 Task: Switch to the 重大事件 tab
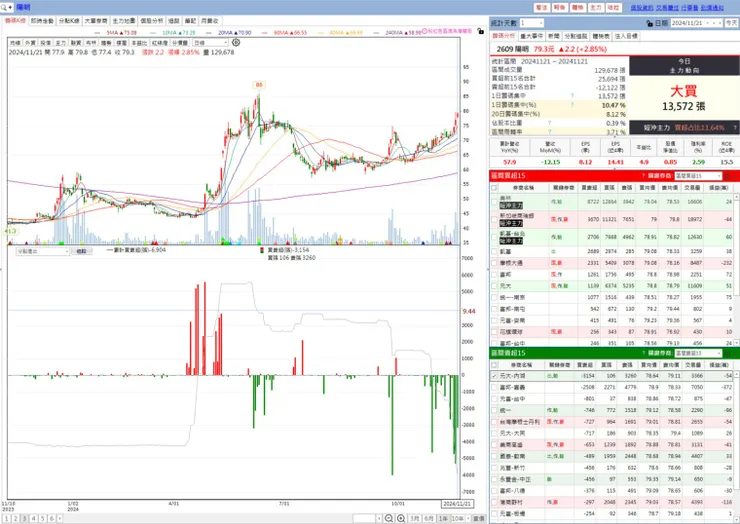pyautogui.click(x=531, y=36)
